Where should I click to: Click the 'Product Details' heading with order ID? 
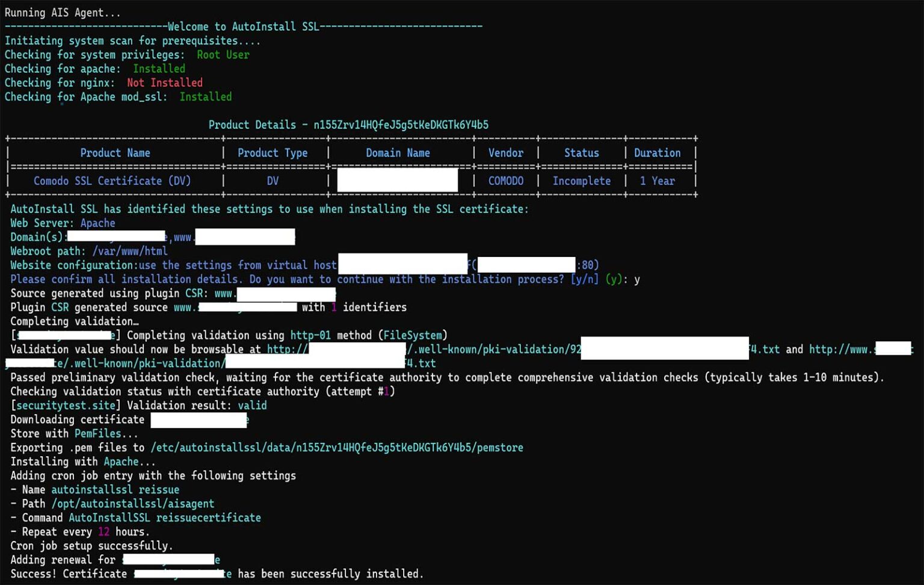348,125
